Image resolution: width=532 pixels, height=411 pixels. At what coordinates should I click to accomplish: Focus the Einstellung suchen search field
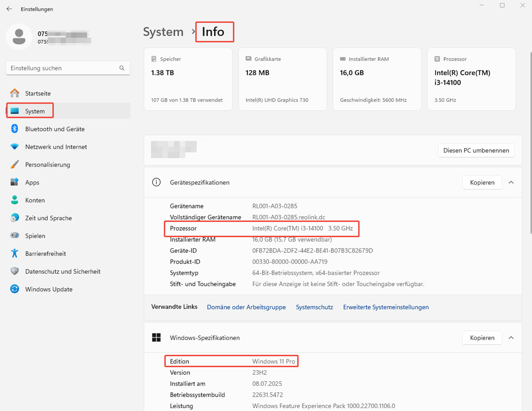(68, 68)
